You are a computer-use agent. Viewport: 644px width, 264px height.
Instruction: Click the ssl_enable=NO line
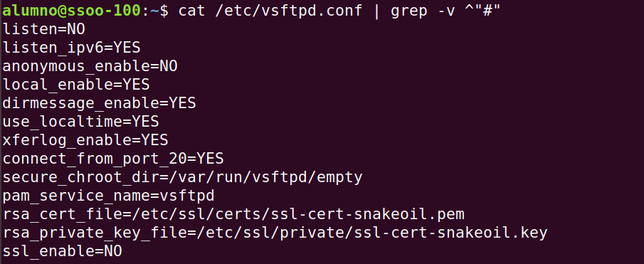(x=62, y=251)
